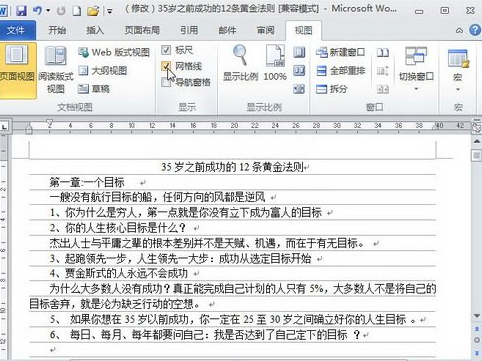Viewport: 482px width, 361px height.
Task: Click 新建窗口 new window
Action: point(340,52)
